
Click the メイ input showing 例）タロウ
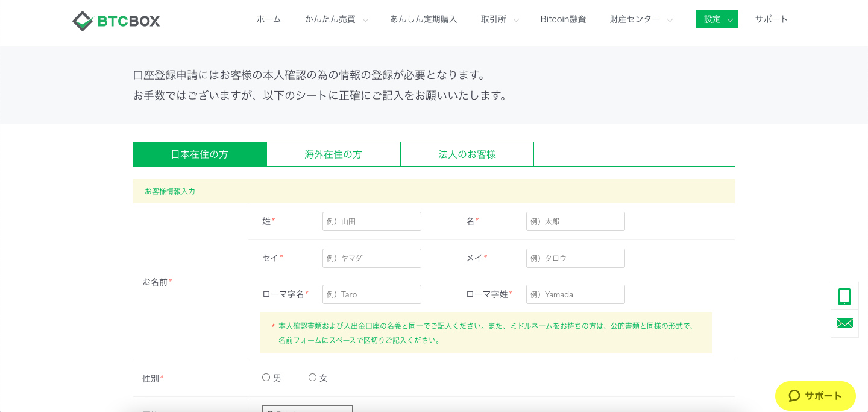(575, 258)
